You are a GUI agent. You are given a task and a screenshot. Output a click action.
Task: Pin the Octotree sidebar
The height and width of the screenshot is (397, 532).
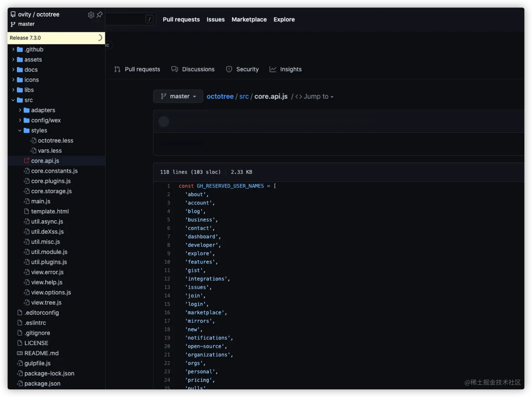(x=100, y=15)
